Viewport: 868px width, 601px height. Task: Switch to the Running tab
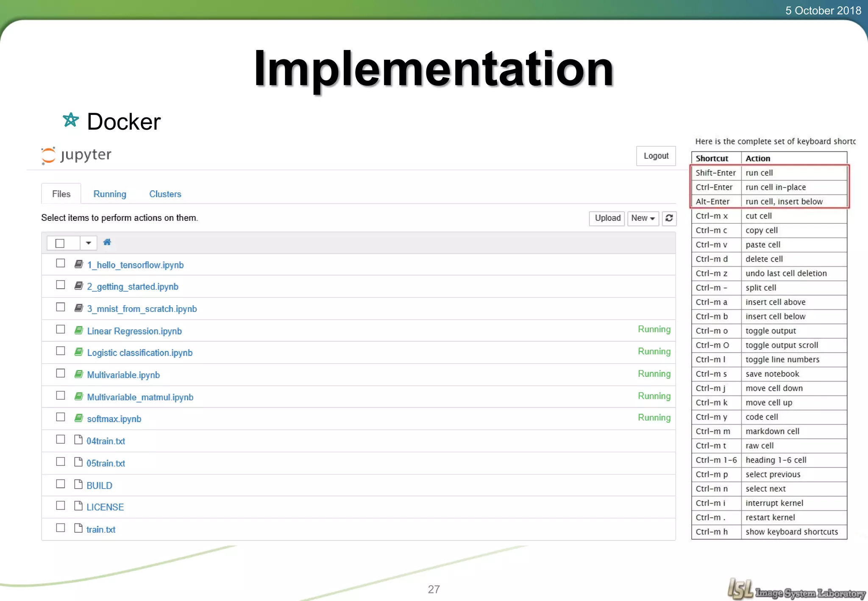110,194
